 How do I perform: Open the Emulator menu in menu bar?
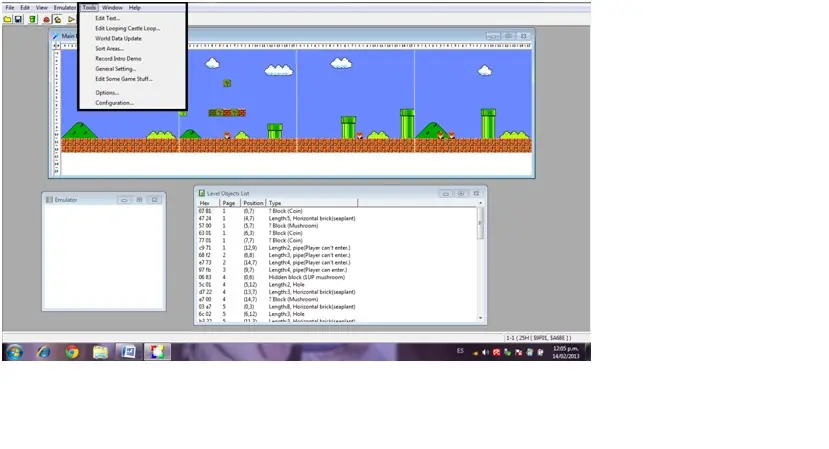65,7
